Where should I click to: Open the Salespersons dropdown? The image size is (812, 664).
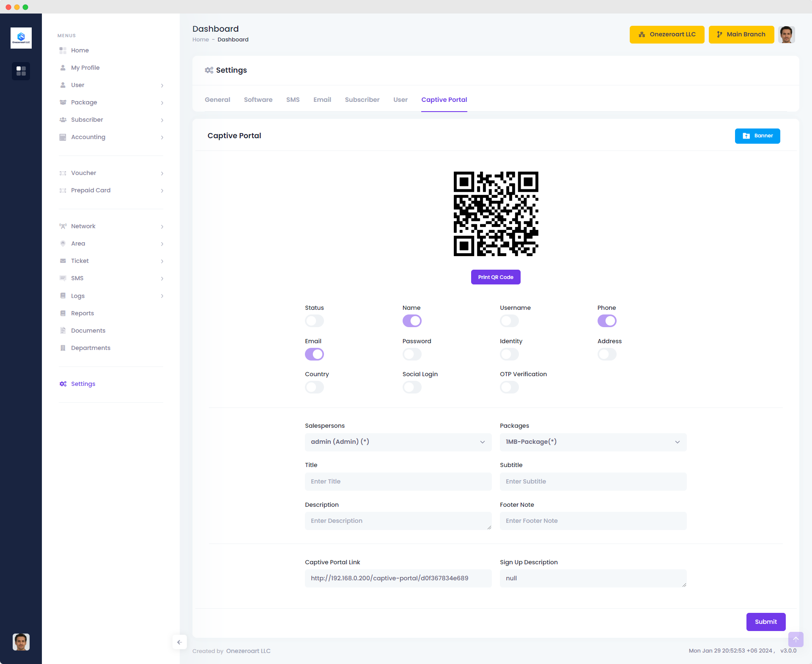[398, 442]
